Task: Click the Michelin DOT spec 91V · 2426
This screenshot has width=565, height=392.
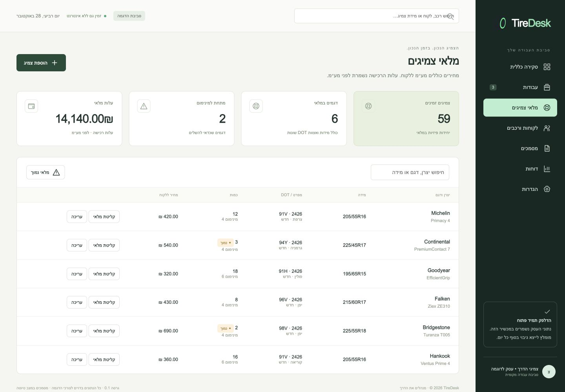Action: 290,214
